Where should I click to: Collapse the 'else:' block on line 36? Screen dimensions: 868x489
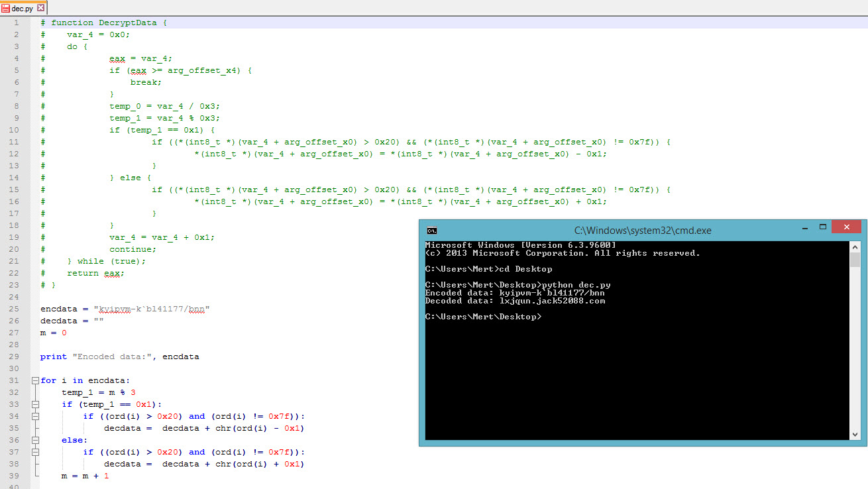(x=34, y=440)
